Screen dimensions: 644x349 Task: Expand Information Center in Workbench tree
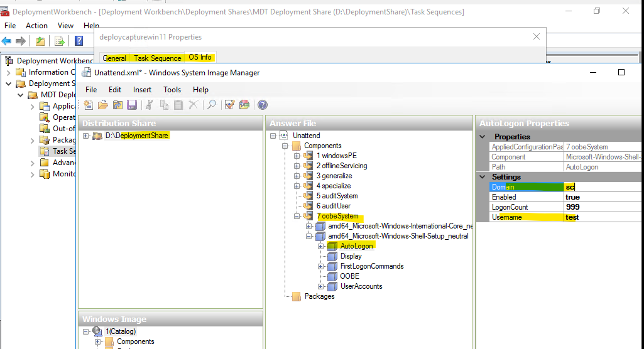[9, 72]
